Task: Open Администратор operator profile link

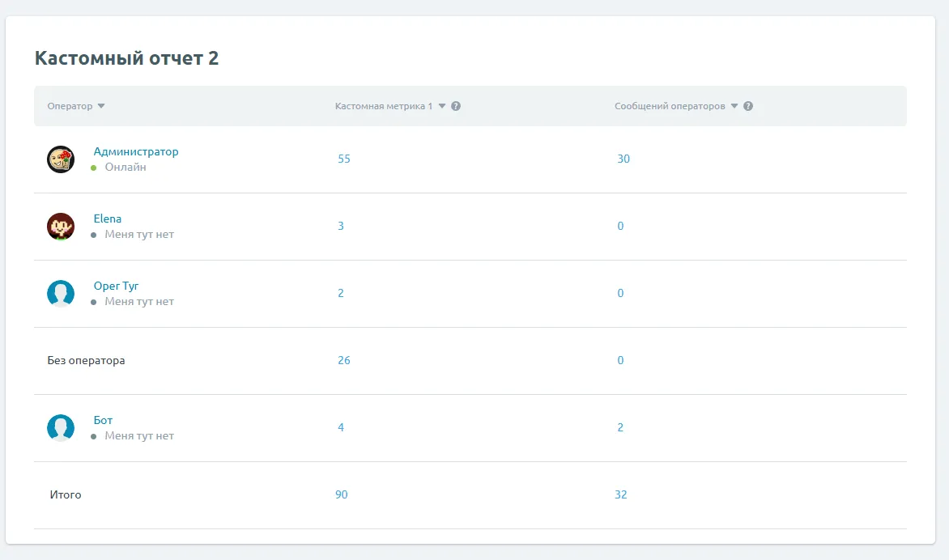Action: [136, 151]
